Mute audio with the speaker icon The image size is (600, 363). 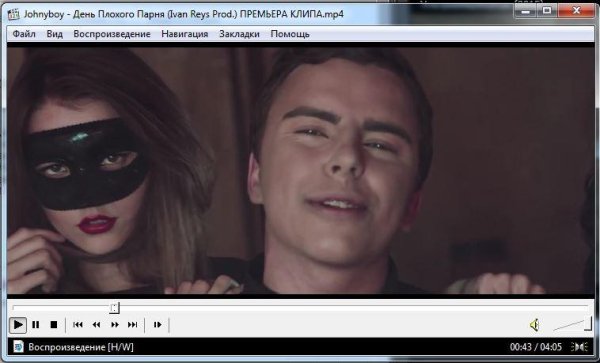click(535, 325)
